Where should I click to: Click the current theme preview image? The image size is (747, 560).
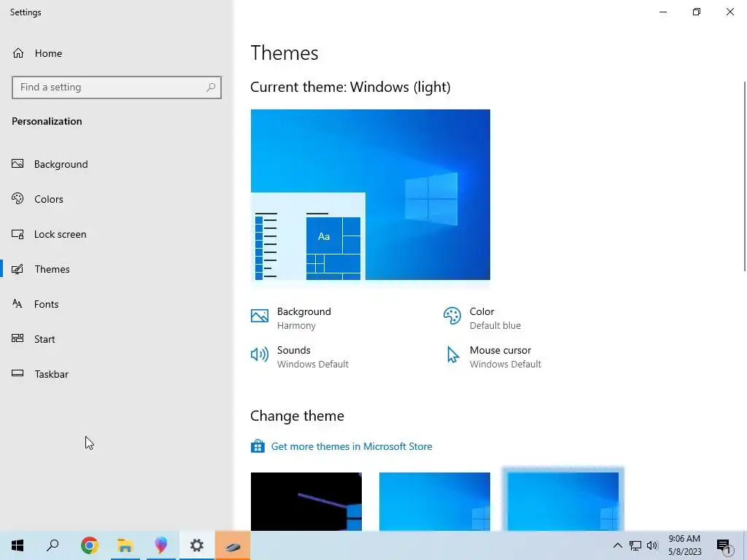370,195
